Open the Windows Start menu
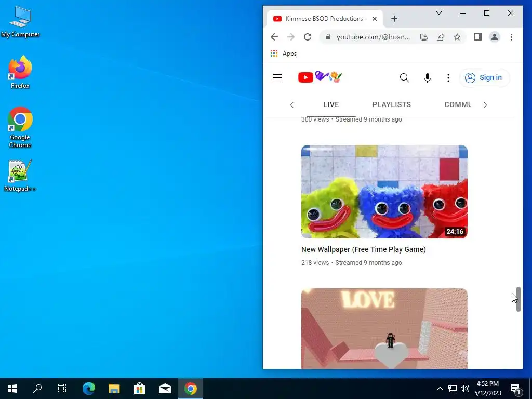 tap(12, 389)
